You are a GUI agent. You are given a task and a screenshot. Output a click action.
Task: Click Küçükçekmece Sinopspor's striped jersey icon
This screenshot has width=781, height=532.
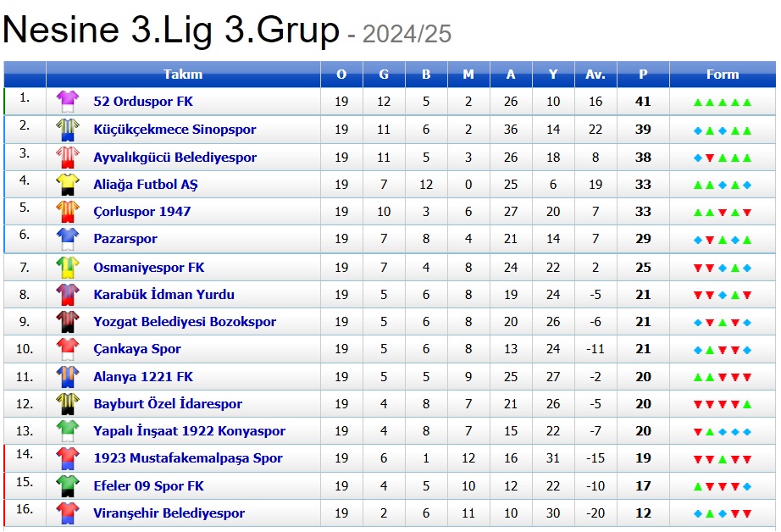[67, 130]
